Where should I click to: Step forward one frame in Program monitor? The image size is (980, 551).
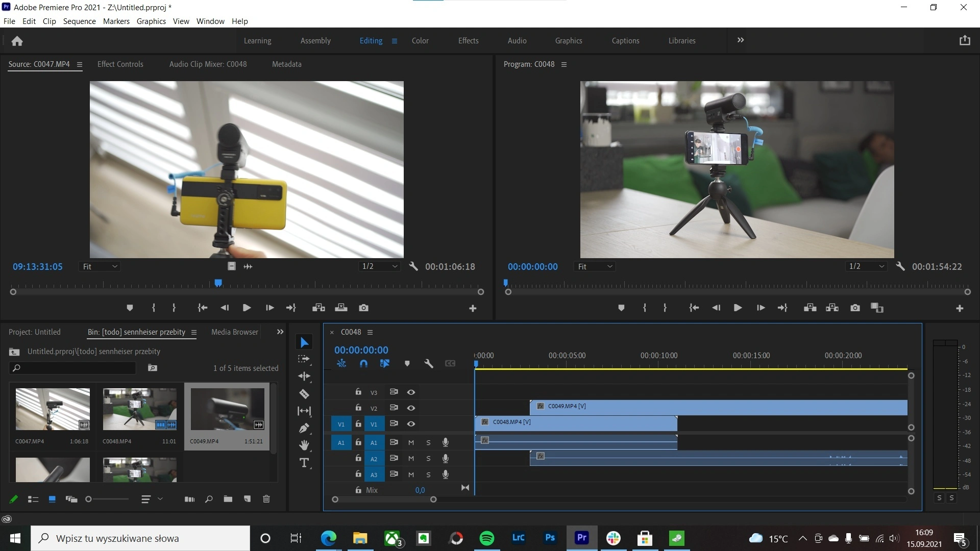pyautogui.click(x=761, y=308)
